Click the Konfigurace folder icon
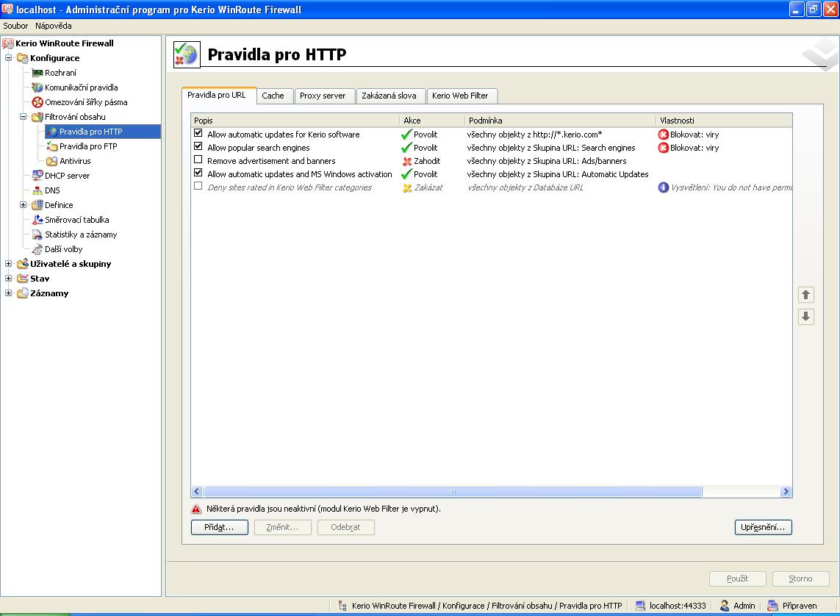The image size is (840, 616). click(23, 58)
